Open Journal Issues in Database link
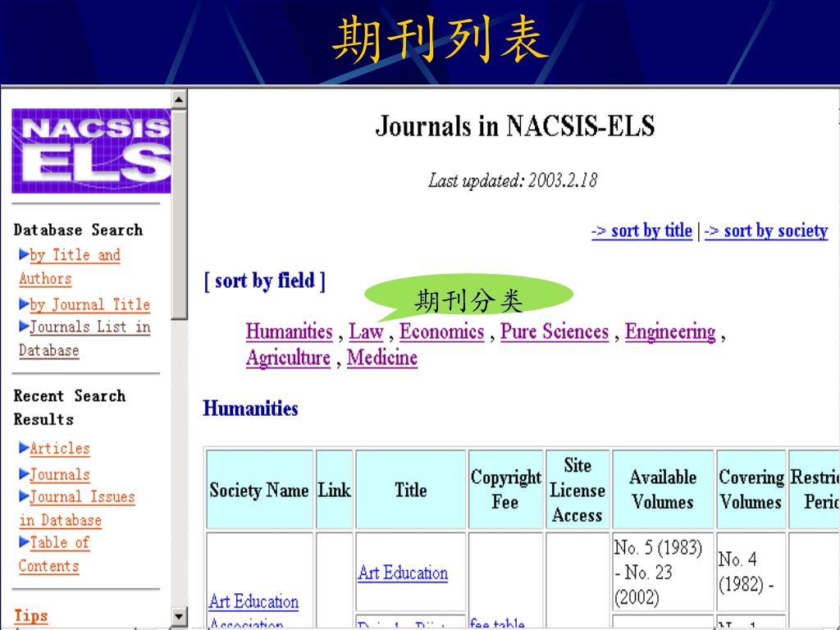 77,509
